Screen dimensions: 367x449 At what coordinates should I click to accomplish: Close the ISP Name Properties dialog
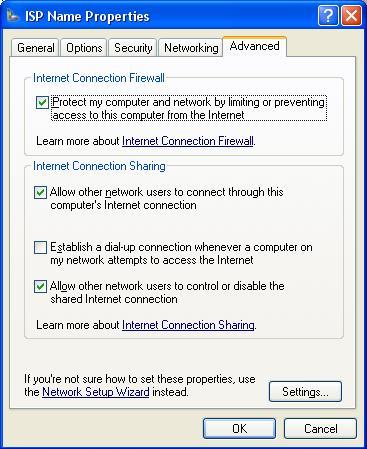pyautogui.click(x=351, y=16)
